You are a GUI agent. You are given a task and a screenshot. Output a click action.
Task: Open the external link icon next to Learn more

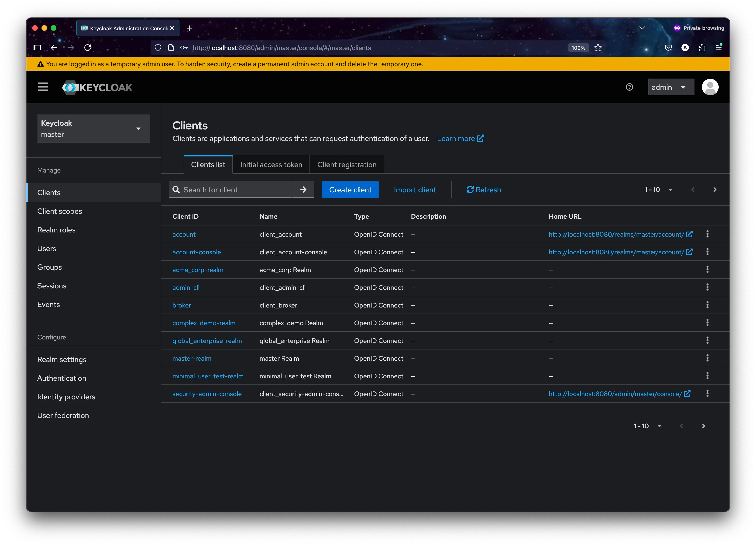[x=481, y=138]
